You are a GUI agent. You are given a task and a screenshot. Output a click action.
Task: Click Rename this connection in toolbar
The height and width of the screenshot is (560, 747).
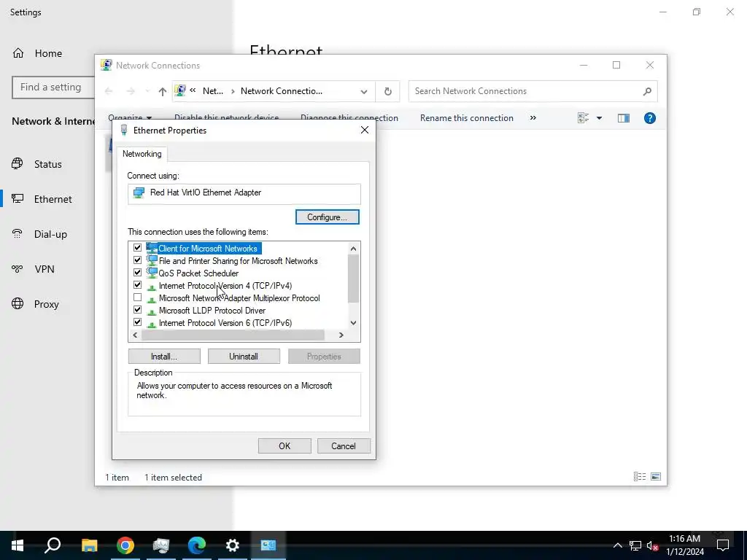(x=466, y=118)
